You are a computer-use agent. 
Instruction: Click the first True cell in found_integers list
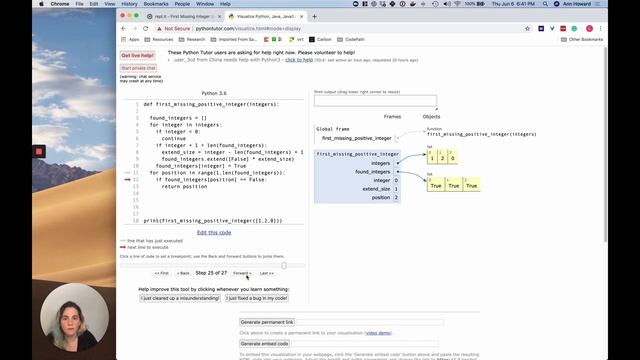pos(436,185)
